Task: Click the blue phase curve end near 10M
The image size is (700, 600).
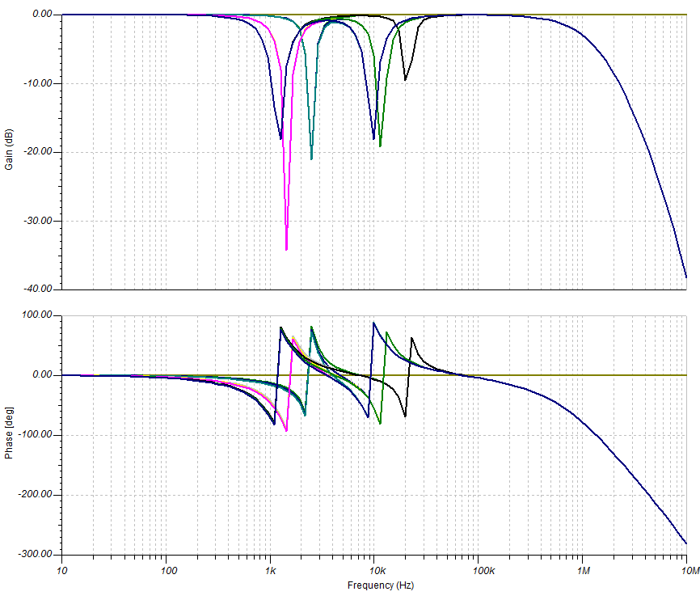Action: (x=685, y=543)
